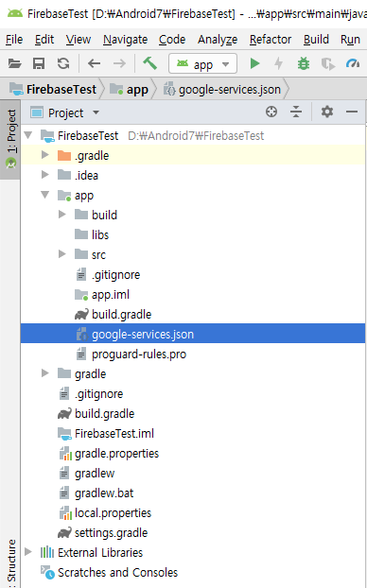367x588 pixels.
Task: Click the Open file toolbar icon
Action: click(14, 63)
